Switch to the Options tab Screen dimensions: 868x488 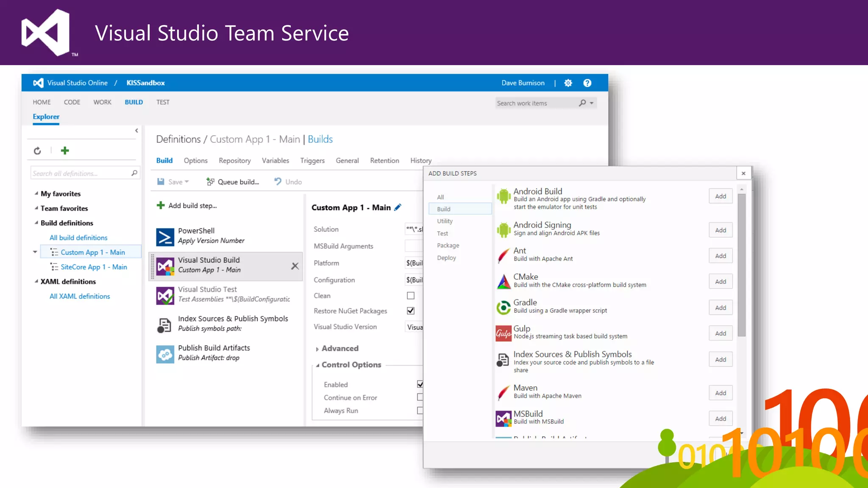[195, 161]
